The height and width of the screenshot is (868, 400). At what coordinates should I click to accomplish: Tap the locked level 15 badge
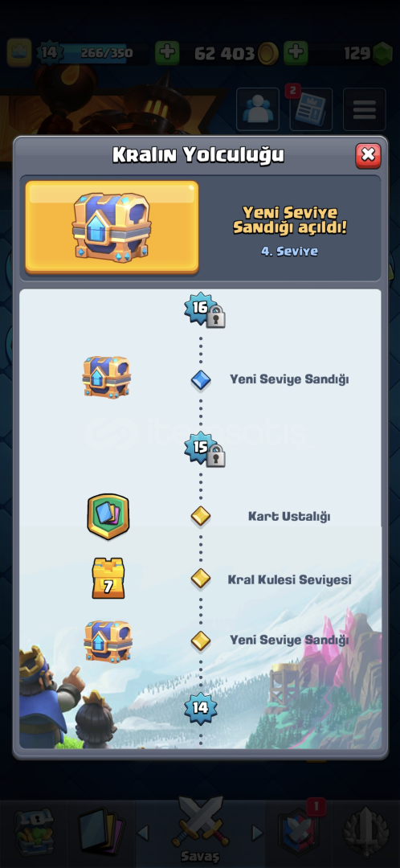203,449
